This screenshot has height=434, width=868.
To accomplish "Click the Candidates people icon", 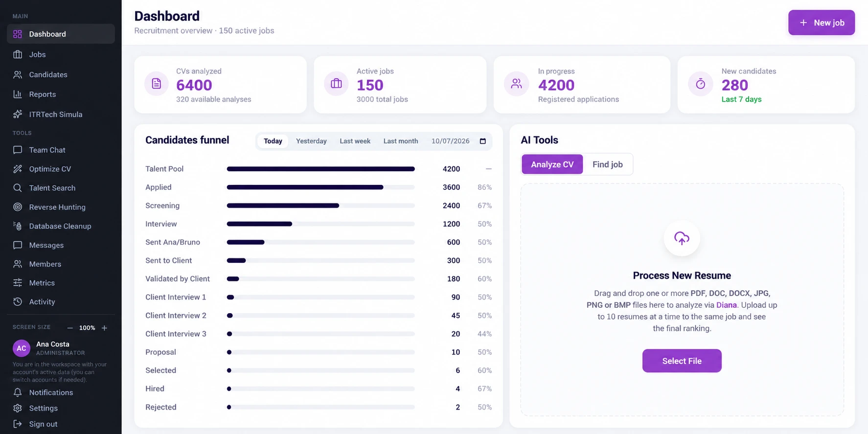I will point(18,74).
